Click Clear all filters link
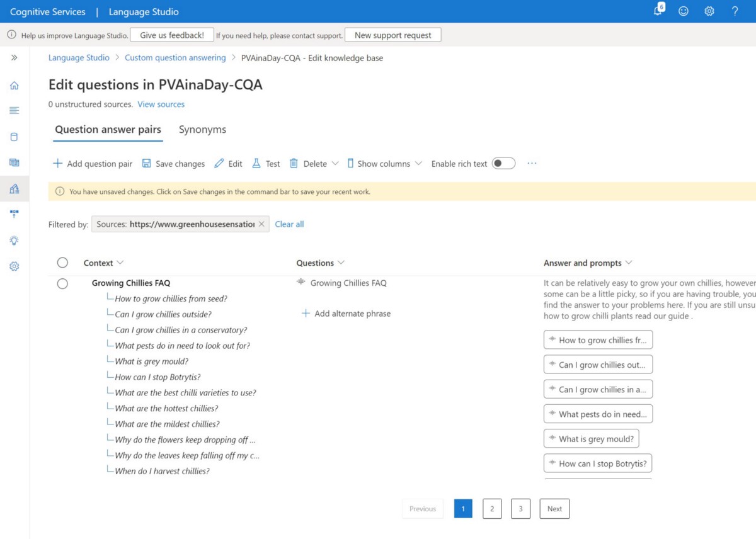This screenshot has height=539, width=756. (x=289, y=224)
